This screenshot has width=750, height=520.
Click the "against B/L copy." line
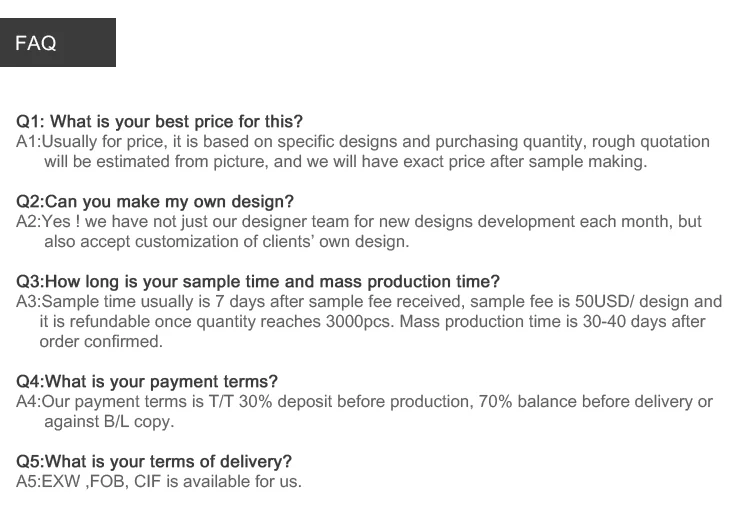point(109,421)
